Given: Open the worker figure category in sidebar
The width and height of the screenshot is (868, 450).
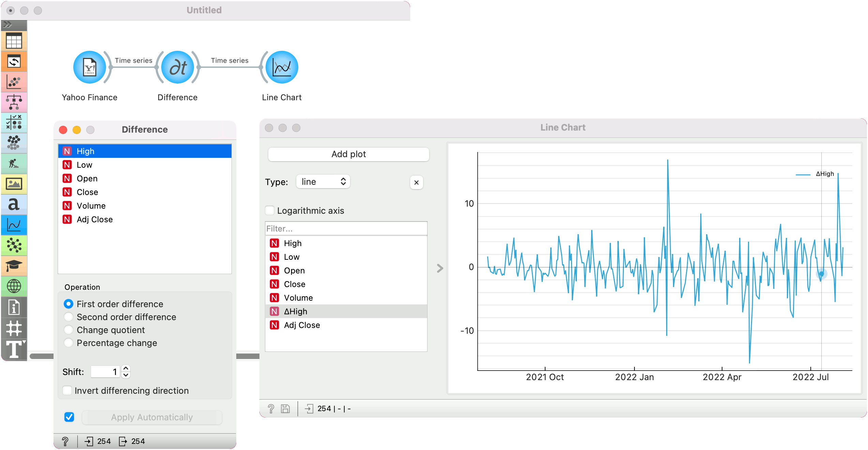Looking at the screenshot, I should coord(14,164).
